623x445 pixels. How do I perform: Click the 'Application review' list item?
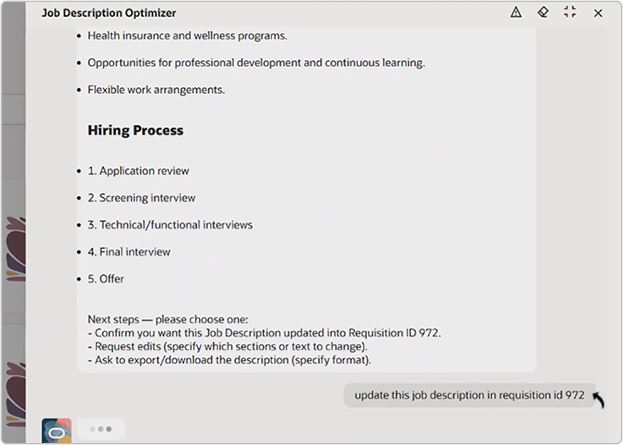click(138, 171)
